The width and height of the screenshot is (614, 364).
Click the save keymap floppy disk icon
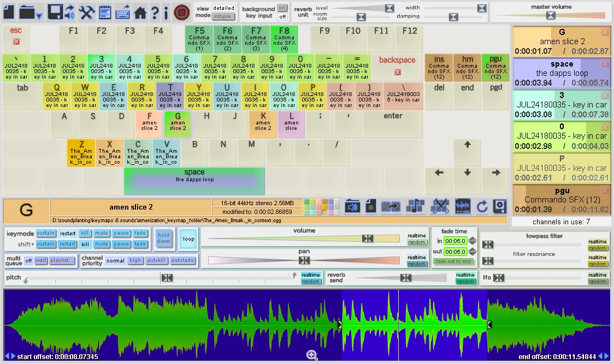pyautogui.click(x=55, y=11)
